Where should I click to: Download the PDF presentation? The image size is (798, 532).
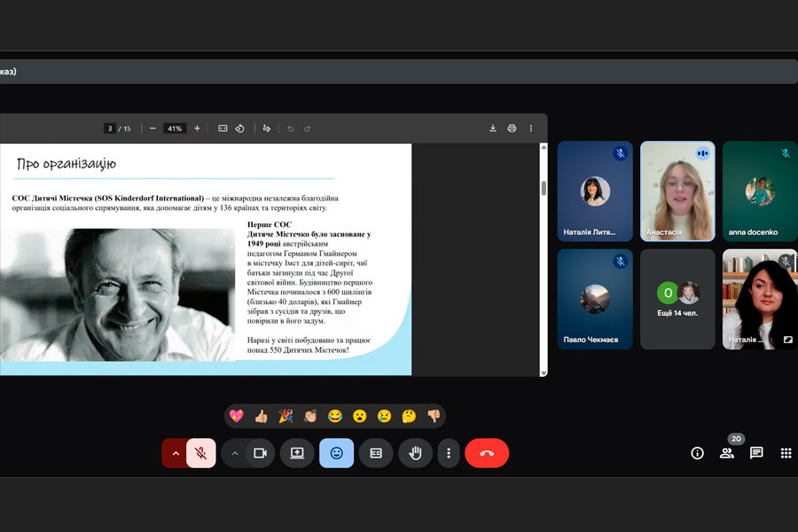(493, 129)
